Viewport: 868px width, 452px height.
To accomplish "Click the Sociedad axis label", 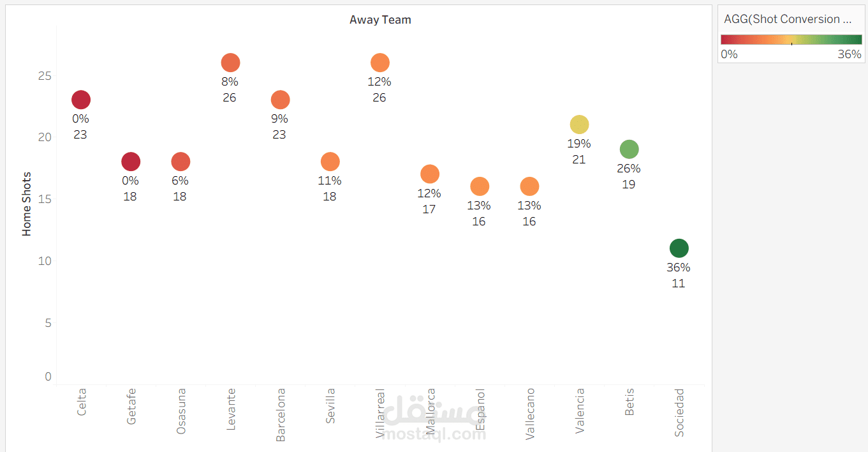I will 679,412.
